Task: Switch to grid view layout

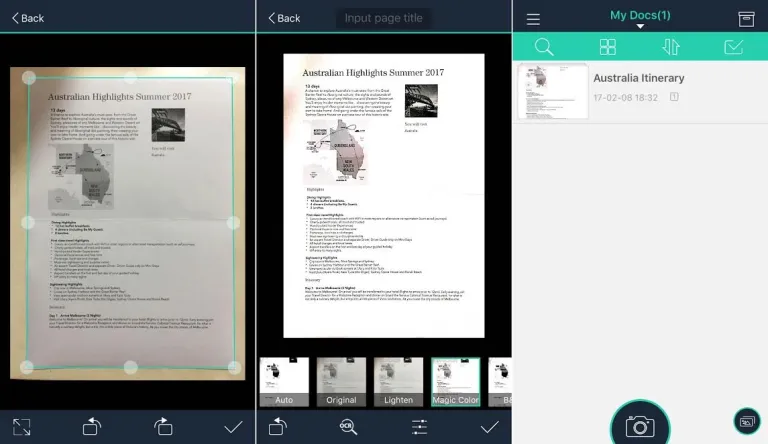Action: (x=607, y=47)
